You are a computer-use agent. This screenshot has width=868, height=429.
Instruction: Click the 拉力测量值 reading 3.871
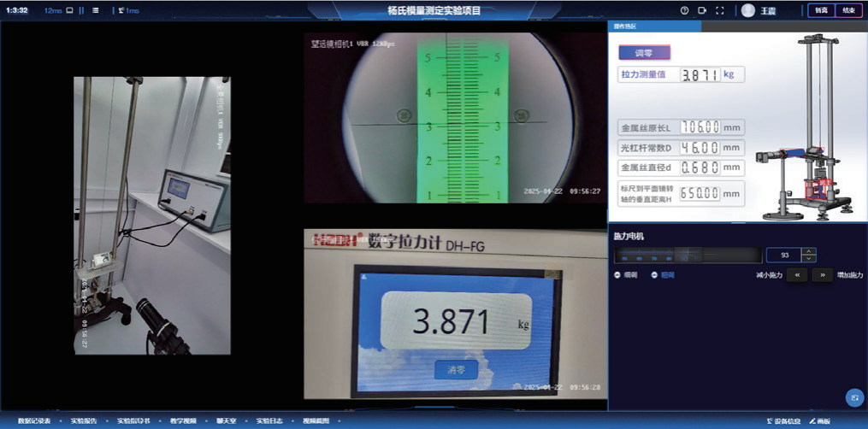point(700,74)
